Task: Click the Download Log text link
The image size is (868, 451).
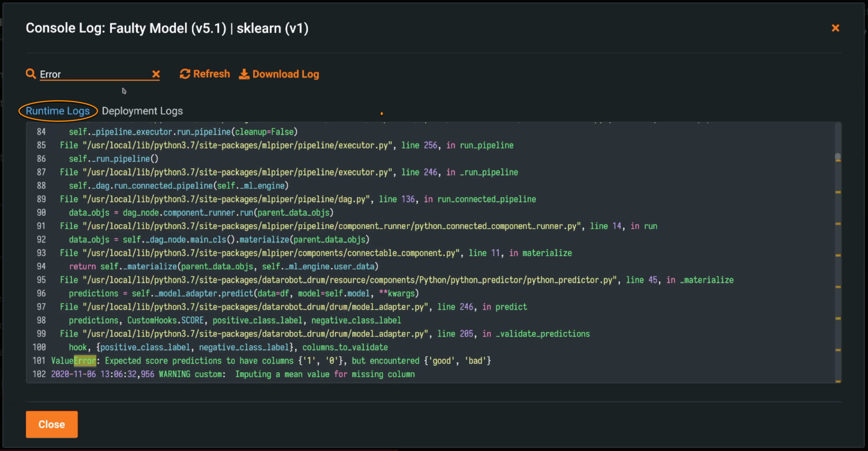Action: click(x=286, y=74)
